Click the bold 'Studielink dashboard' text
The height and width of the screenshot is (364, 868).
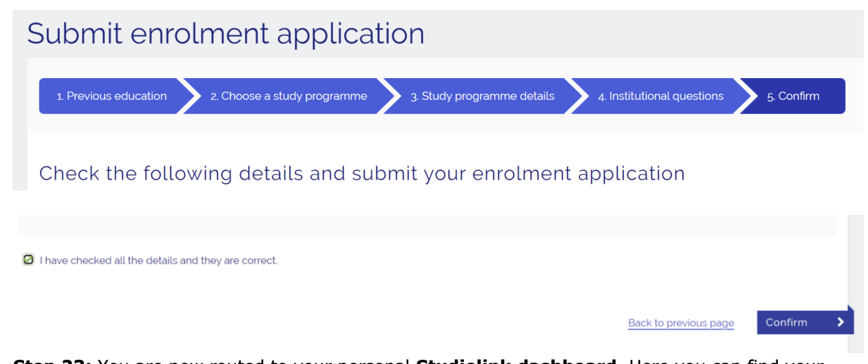516,361
